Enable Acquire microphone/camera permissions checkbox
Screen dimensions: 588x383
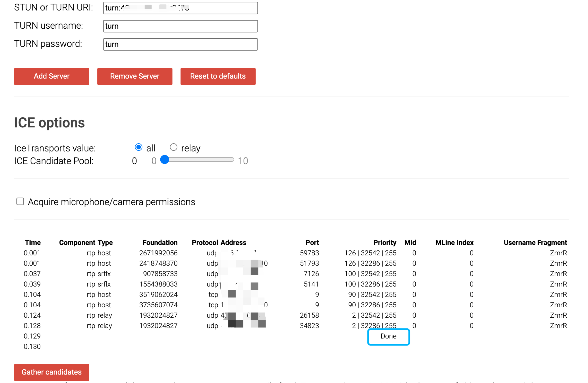20,202
